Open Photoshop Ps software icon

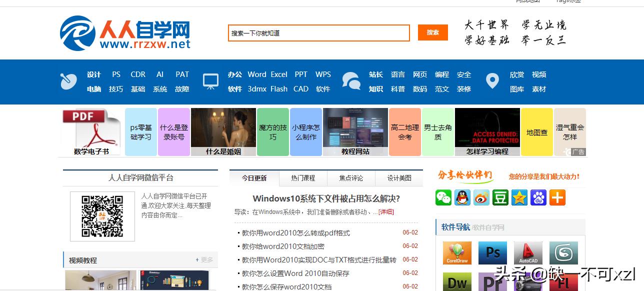[493, 253]
